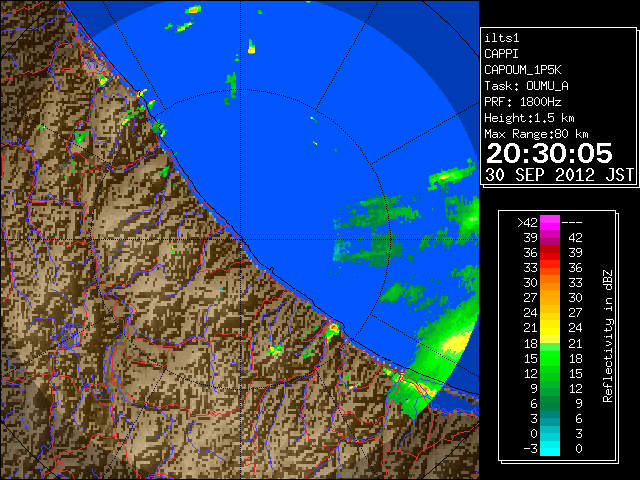Click the 'Height:1.5 km' value
The height and width of the screenshot is (480, 640).
(x=529, y=118)
